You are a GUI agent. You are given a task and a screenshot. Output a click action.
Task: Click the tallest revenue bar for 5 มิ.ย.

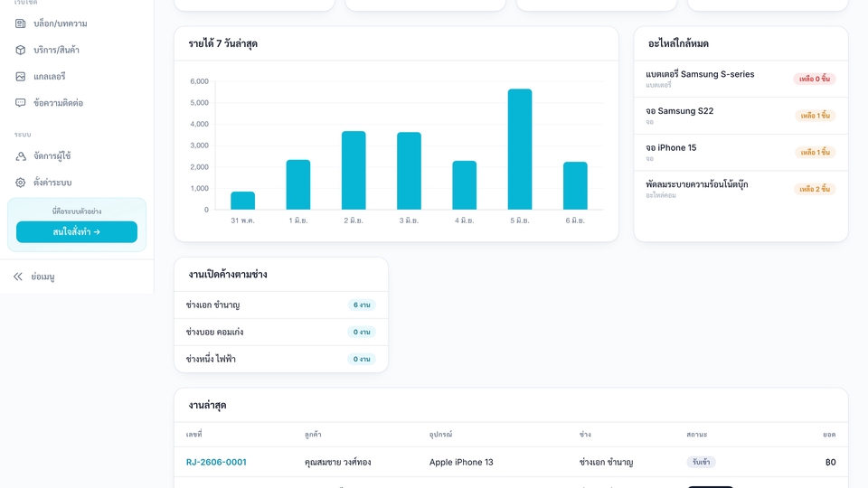(520, 149)
